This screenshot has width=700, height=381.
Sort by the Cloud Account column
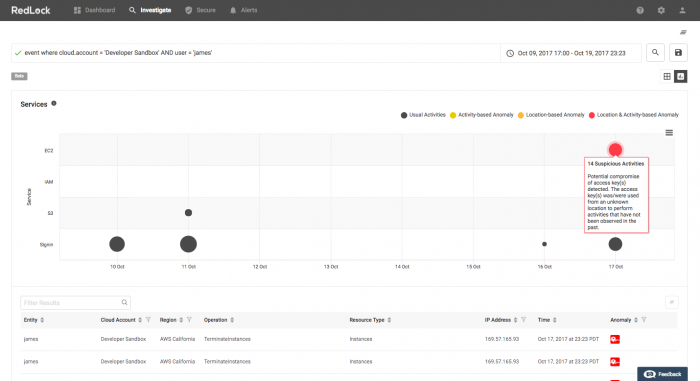(140, 320)
